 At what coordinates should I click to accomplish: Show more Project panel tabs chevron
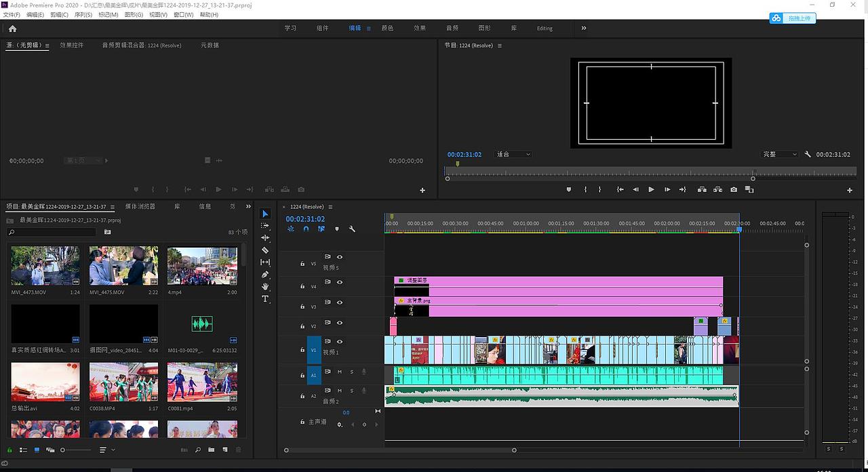pyautogui.click(x=248, y=206)
